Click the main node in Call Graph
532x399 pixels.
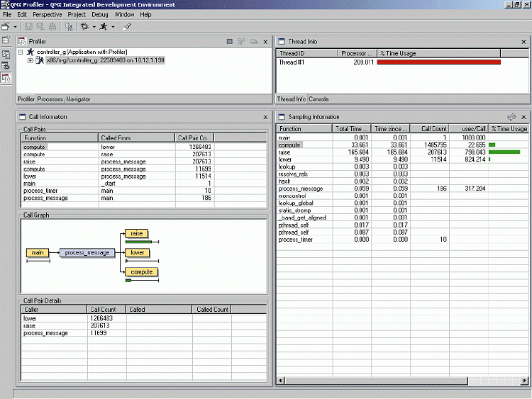[38, 252]
